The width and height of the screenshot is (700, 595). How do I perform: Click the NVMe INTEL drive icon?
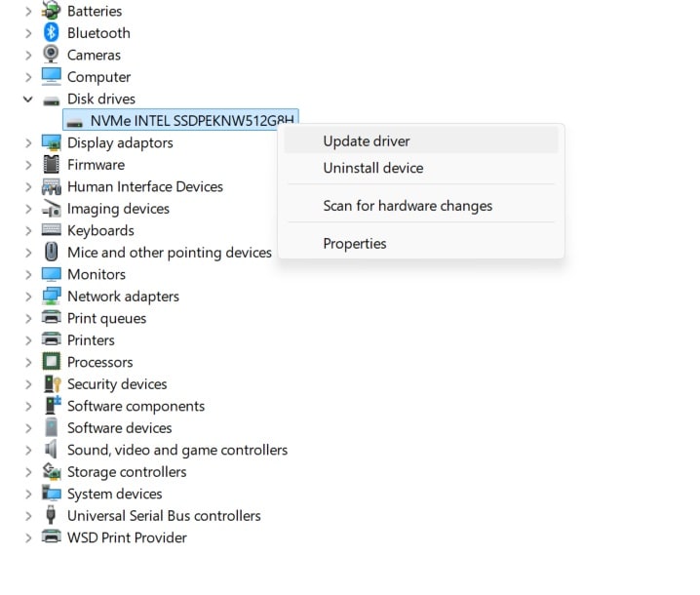[x=74, y=122]
